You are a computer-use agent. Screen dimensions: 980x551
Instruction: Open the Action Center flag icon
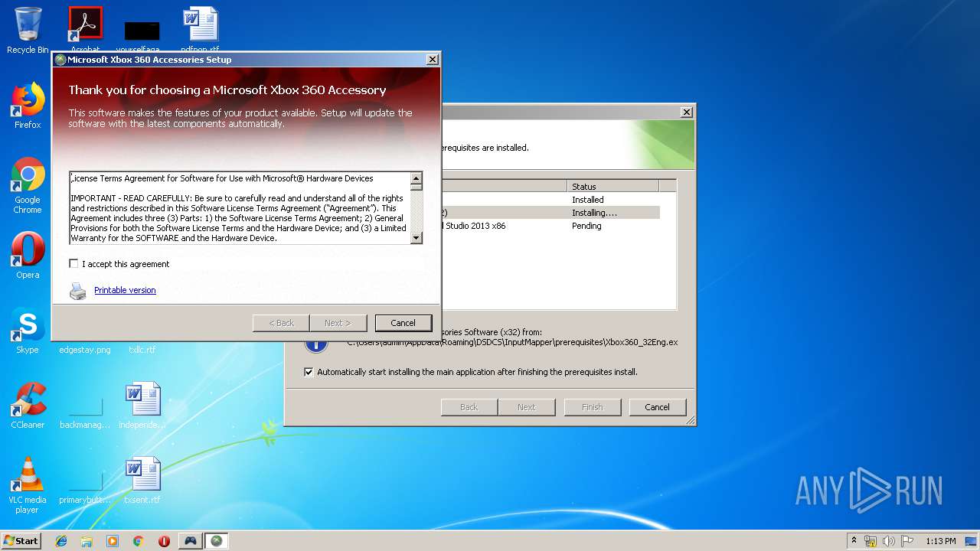pyautogui.click(x=906, y=541)
